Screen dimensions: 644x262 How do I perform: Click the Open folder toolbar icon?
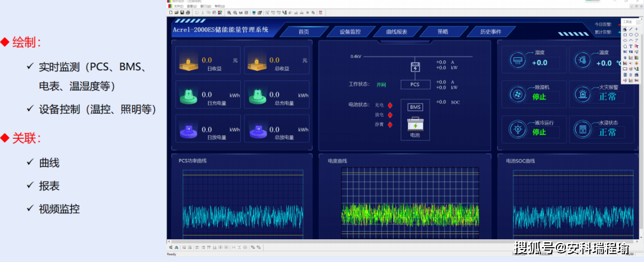(x=177, y=13)
